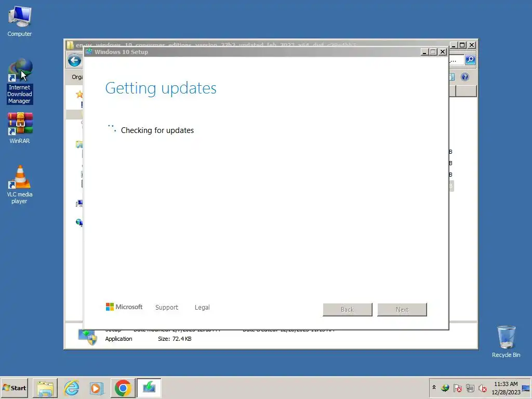Viewport: 532px width, 399px height.
Task: Open the network tray icon
Action: click(x=470, y=388)
